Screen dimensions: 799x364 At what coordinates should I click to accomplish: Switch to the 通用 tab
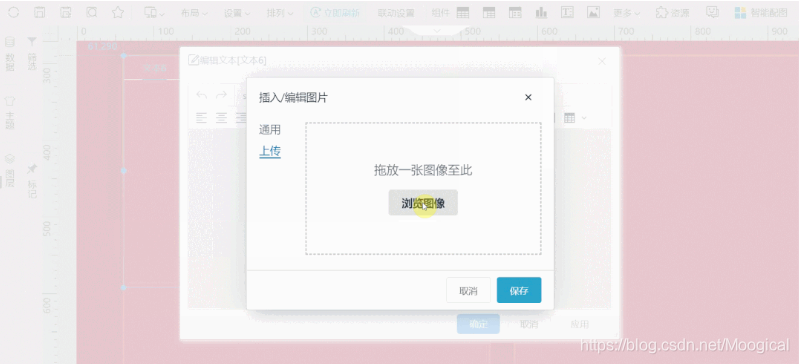click(270, 130)
